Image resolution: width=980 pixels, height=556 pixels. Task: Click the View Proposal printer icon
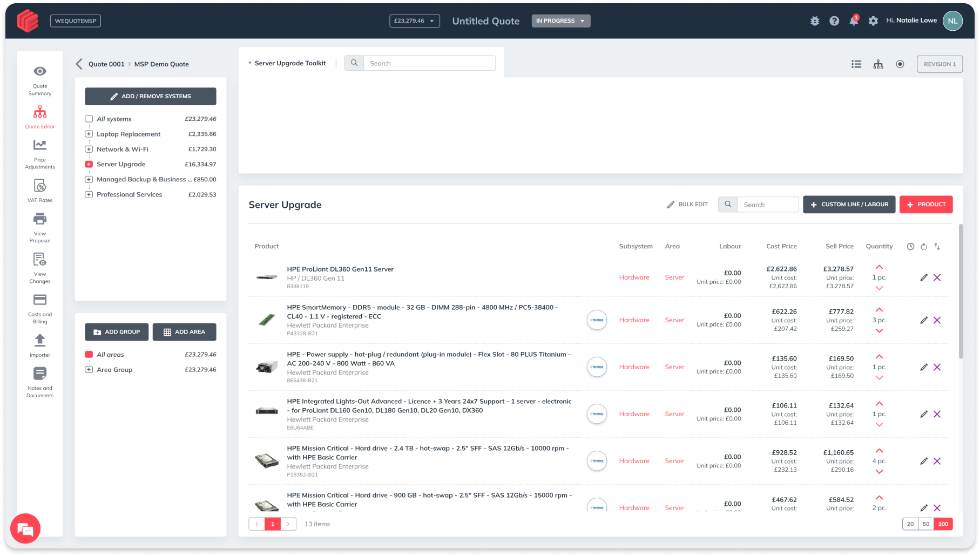[x=40, y=219]
